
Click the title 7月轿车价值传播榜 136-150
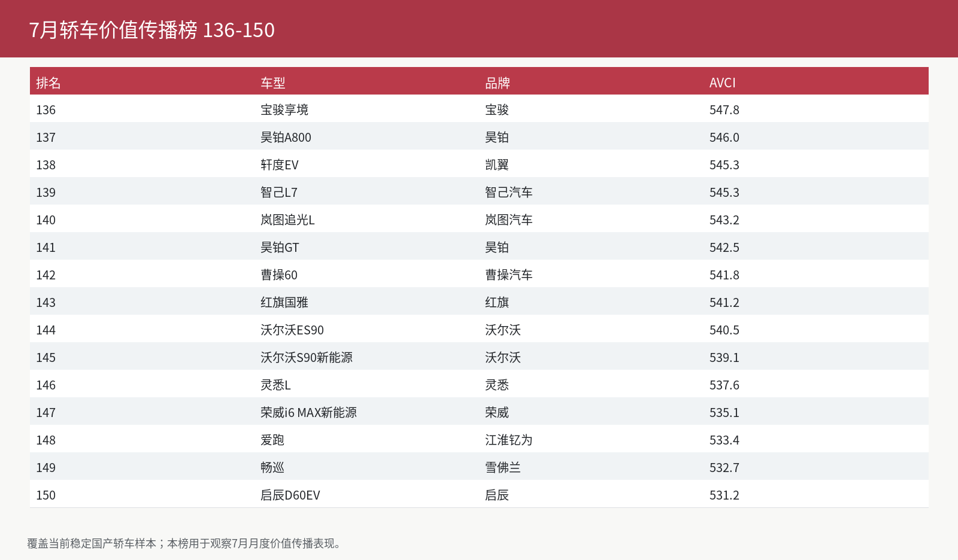point(152,30)
